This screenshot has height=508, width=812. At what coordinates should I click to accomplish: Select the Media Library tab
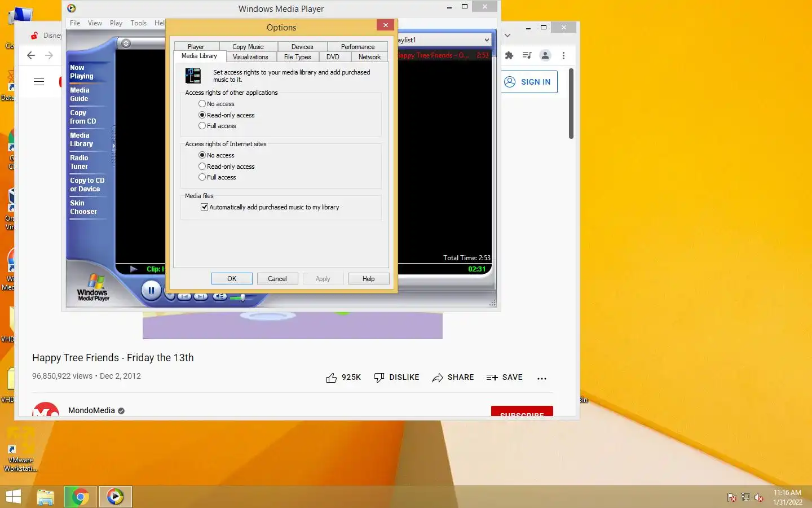(x=199, y=56)
